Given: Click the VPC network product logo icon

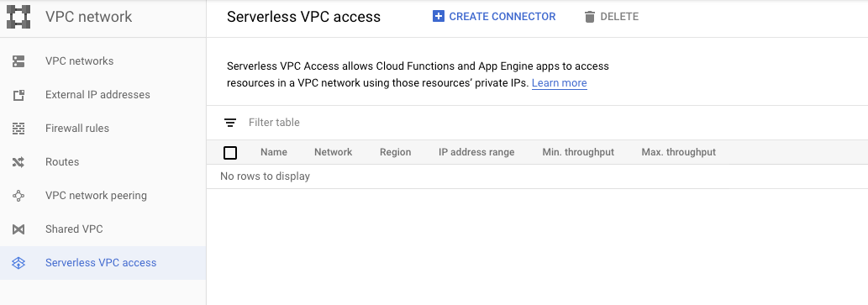Looking at the screenshot, I should (x=18, y=17).
